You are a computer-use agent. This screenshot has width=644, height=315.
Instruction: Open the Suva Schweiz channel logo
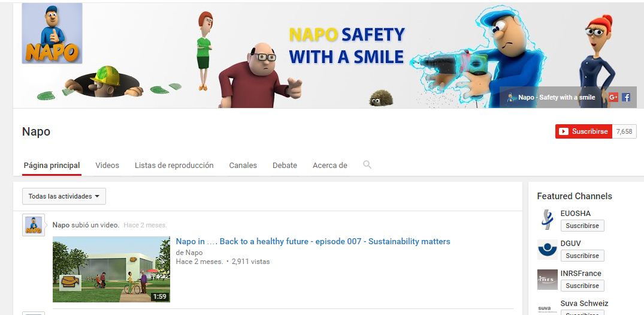click(x=547, y=308)
